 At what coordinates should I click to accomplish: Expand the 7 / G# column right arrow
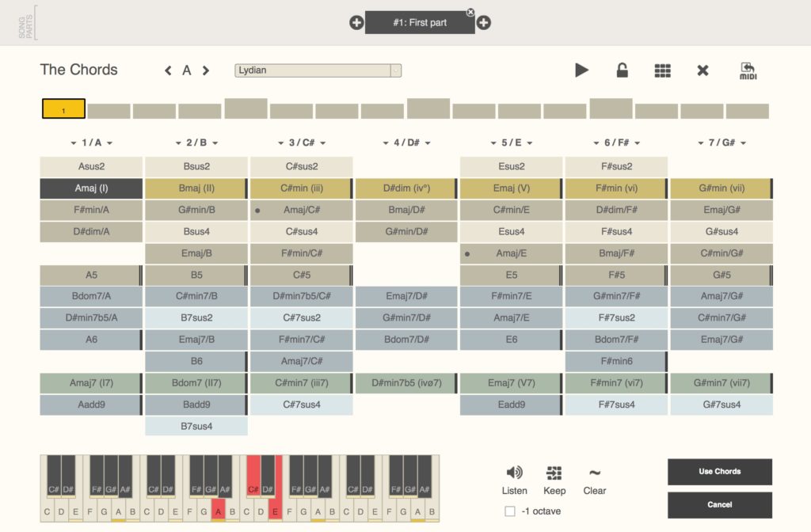743,143
